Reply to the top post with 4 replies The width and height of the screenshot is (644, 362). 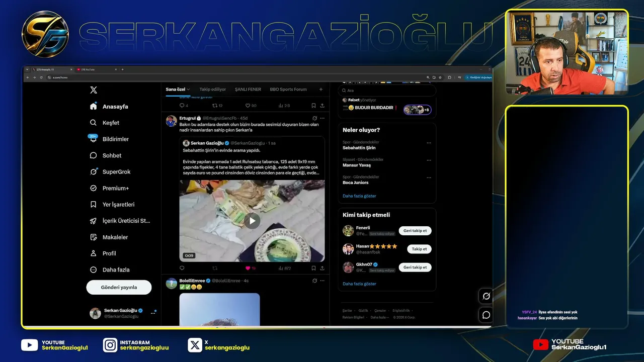pos(184,106)
